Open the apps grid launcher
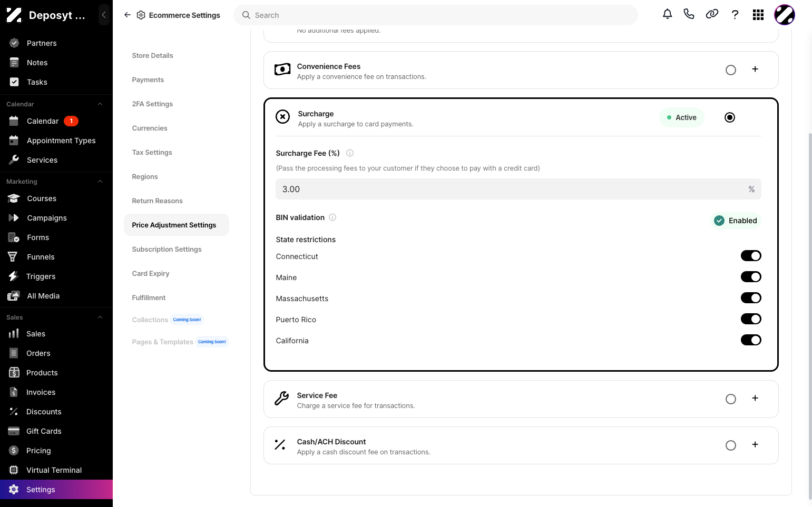Screen dimensions: 812x507 click(758, 15)
